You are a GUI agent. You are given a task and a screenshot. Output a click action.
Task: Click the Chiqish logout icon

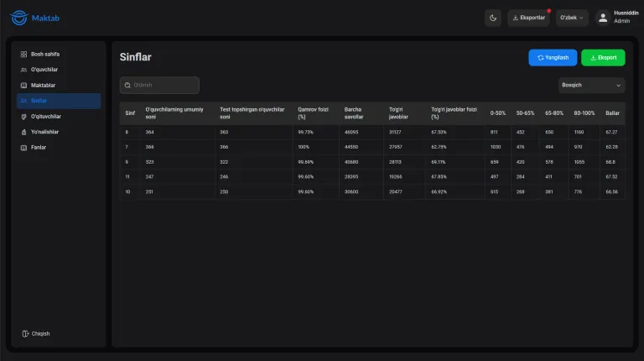[x=25, y=333]
